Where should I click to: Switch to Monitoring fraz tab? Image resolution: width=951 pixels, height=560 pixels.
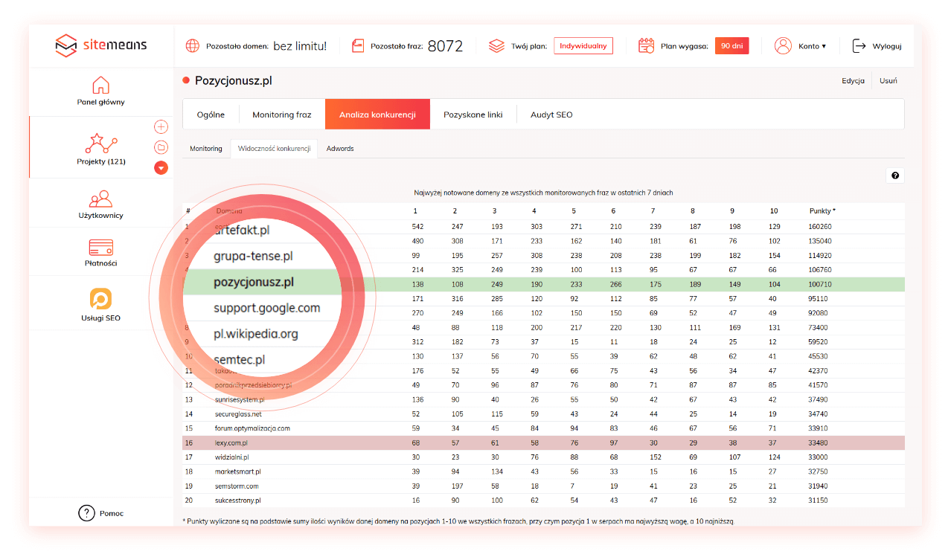click(281, 115)
